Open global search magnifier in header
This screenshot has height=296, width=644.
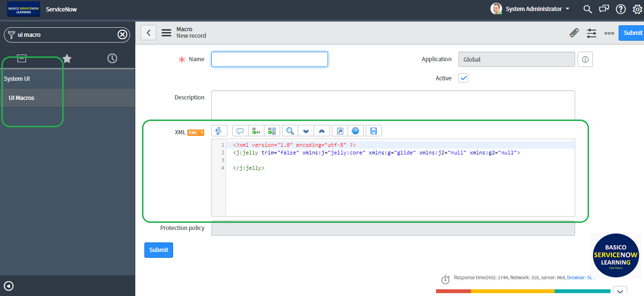click(x=588, y=9)
